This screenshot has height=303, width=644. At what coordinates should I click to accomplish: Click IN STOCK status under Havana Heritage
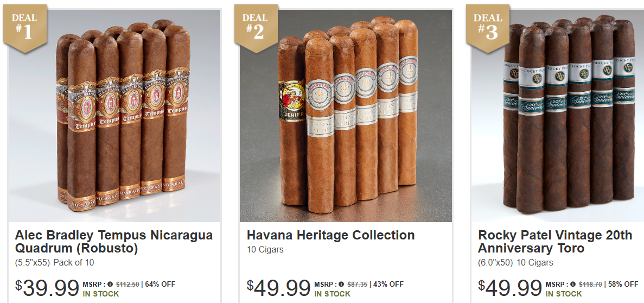(332, 294)
